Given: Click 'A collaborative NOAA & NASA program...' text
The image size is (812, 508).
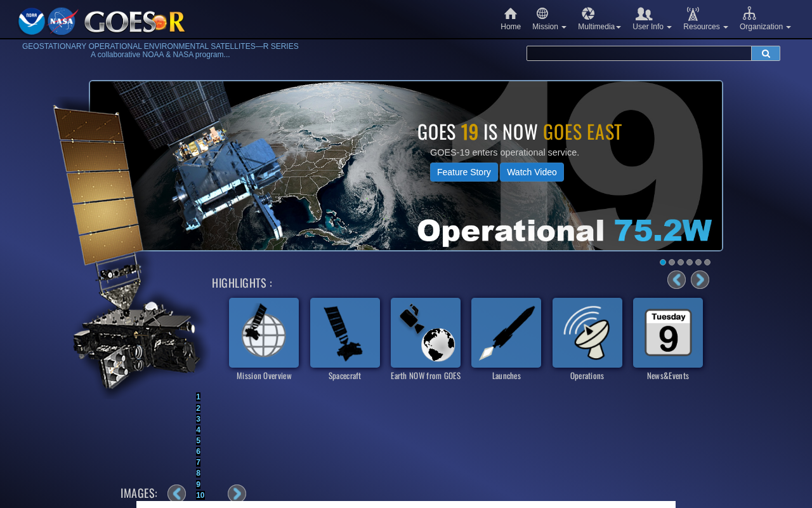Looking at the screenshot, I should point(160,55).
